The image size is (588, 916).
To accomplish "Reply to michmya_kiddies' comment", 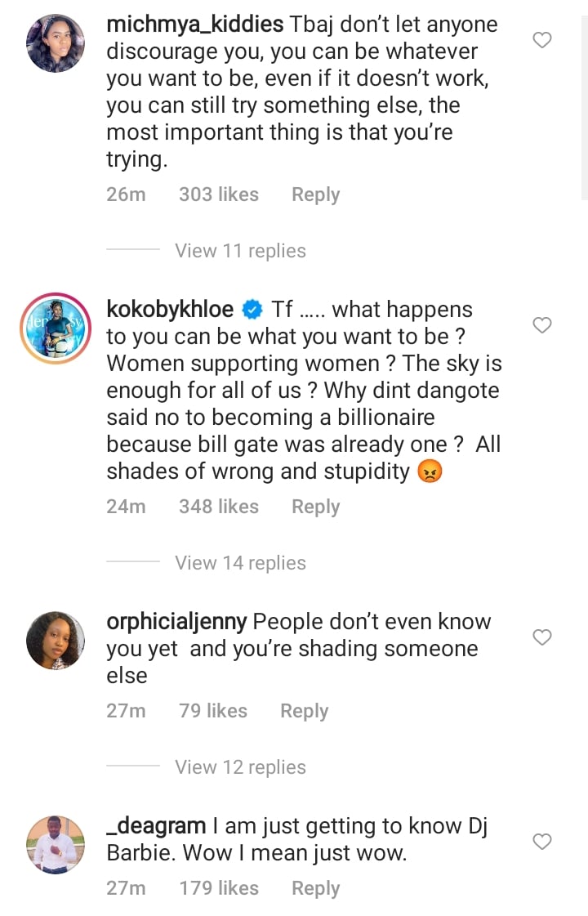I will (315, 194).
